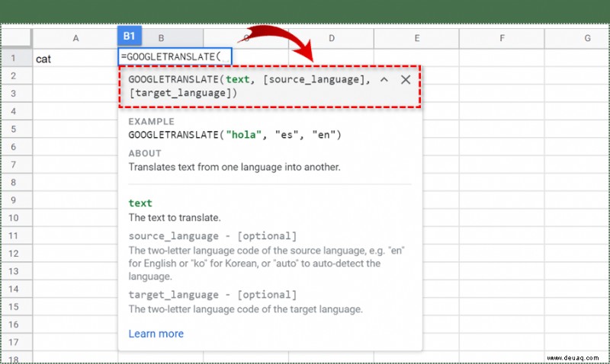610x364 pixels.
Task: Click the EXAMPLE heading
Action: point(151,122)
